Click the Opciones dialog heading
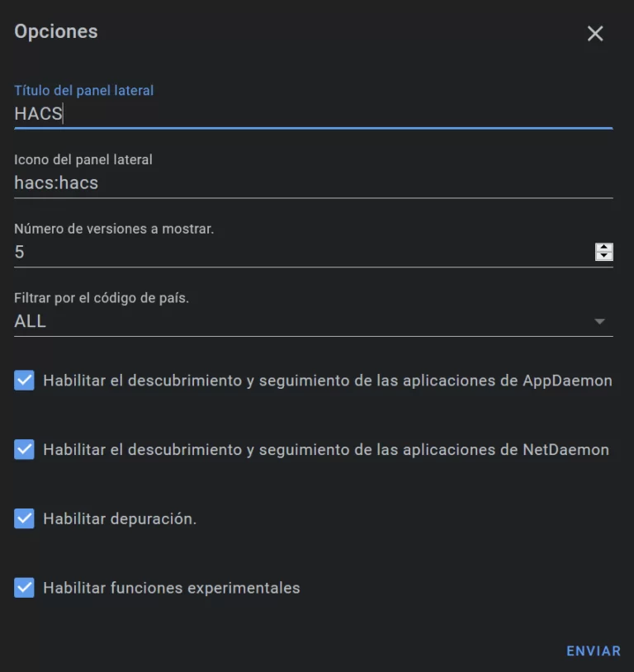The height and width of the screenshot is (672, 634). click(56, 31)
